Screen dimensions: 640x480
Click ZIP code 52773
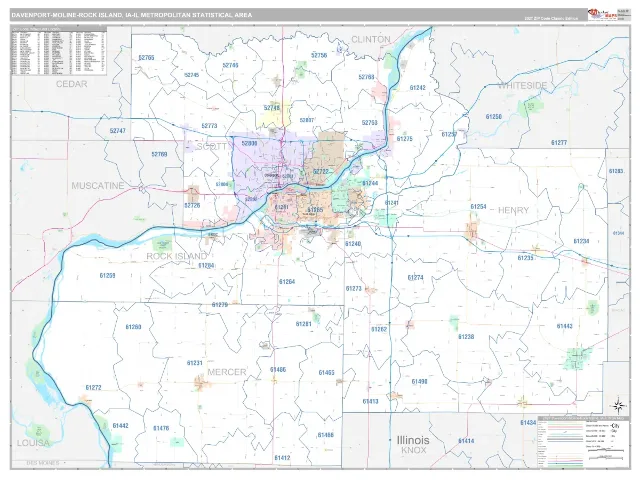coord(209,126)
